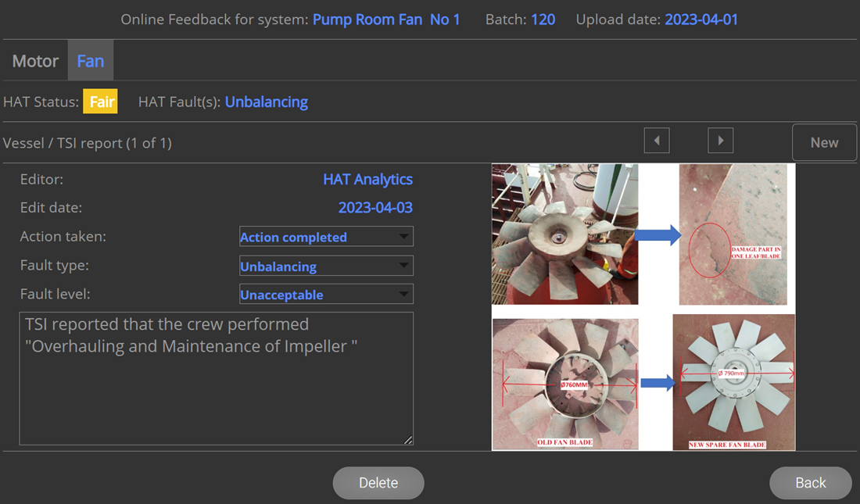The height and width of the screenshot is (504, 860).
Task: Open the Fault level dropdown
Action: [326, 295]
